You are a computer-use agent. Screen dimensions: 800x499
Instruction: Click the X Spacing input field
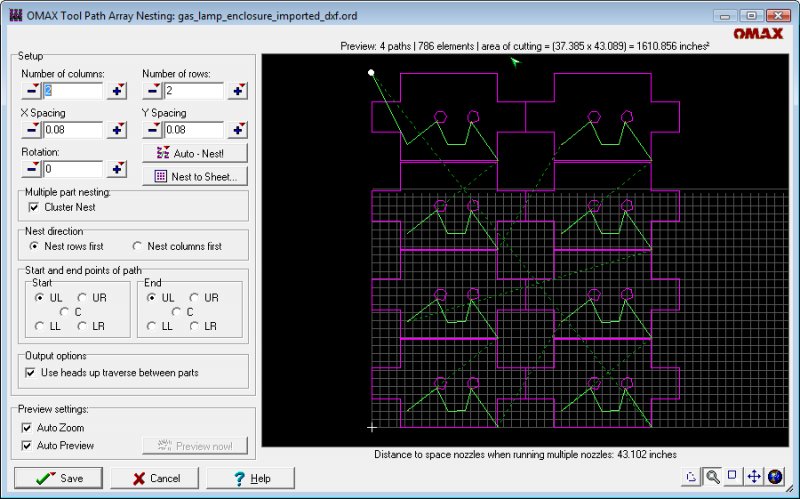(x=72, y=130)
